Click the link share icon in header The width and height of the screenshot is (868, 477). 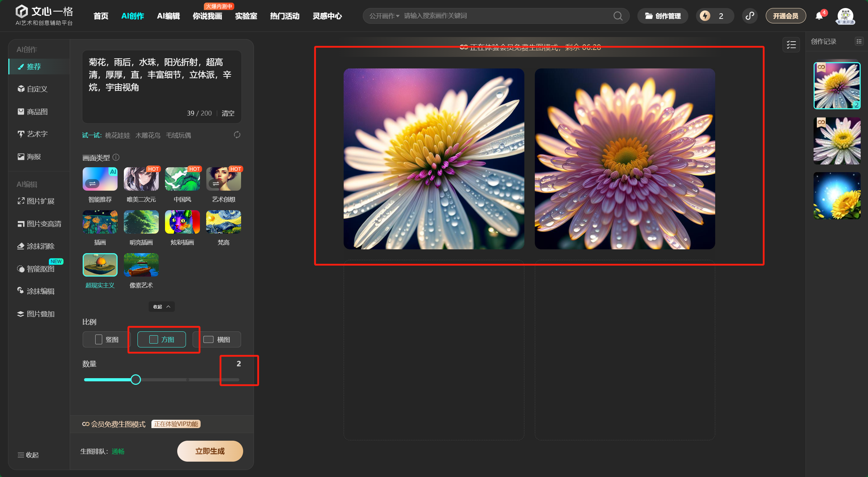[750, 16]
